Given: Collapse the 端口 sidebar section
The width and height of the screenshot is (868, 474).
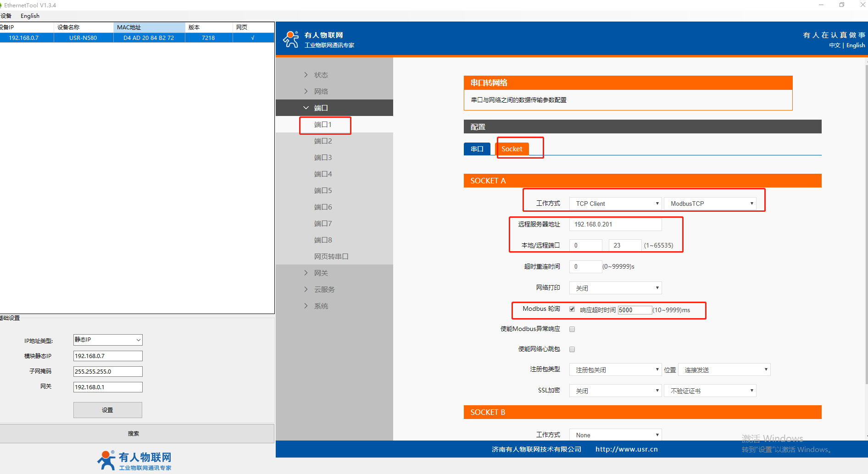Looking at the screenshot, I should (x=321, y=108).
